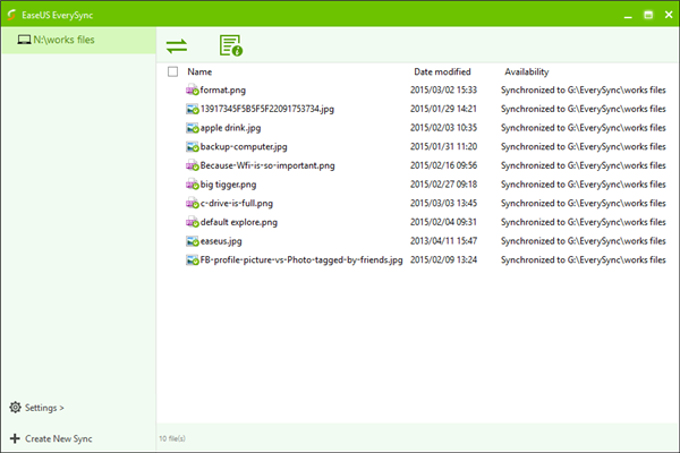The image size is (680, 453).
Task: Click the format.png file icon
Action: 192,90
